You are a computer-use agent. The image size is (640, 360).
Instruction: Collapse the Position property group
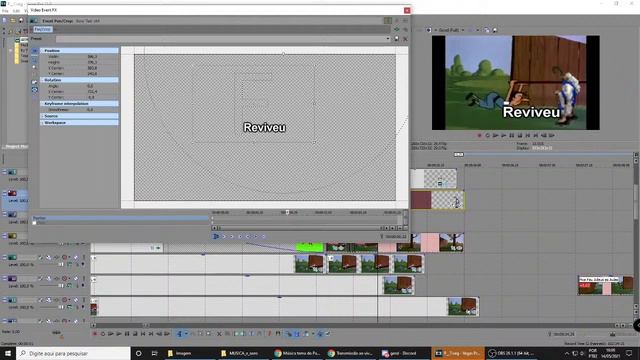[x=42, y=51]
